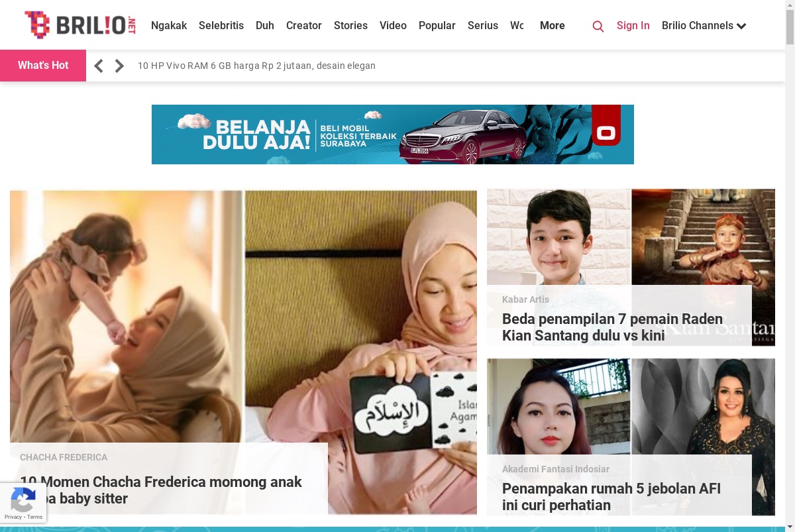Show next What's Hot headline arrow
This screenshot has height=532, width=795.
pos(119,66)
